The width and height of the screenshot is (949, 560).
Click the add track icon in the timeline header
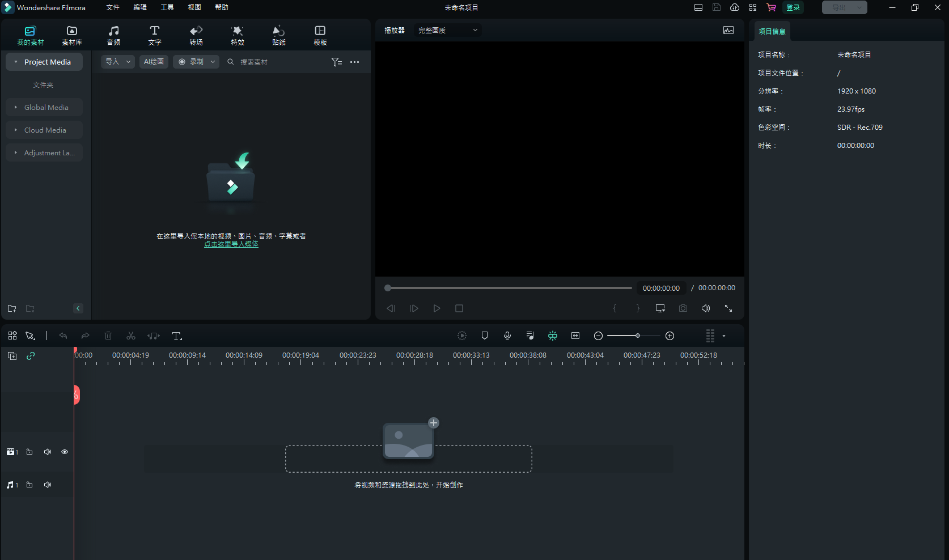click(12, 356)
